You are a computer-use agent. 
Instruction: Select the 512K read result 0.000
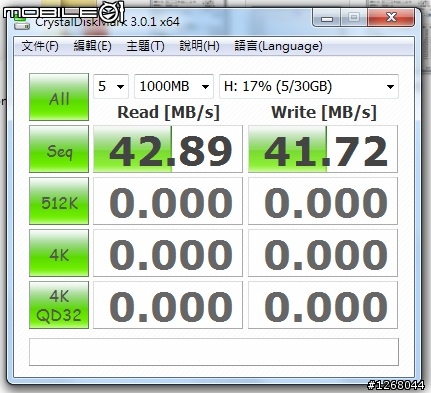168,201
